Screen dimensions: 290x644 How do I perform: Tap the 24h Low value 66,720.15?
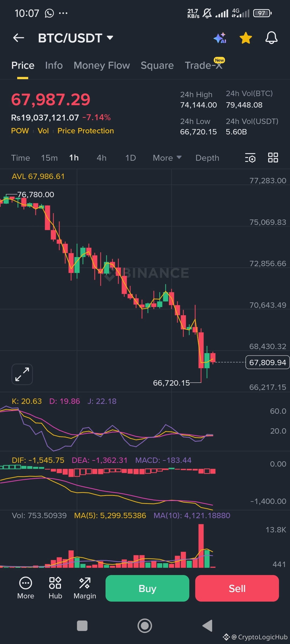coord(198,132)
